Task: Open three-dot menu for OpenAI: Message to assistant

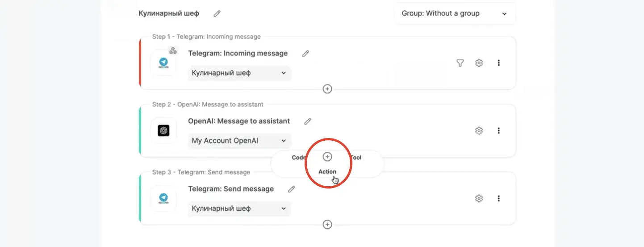Action: pos(499,131)
